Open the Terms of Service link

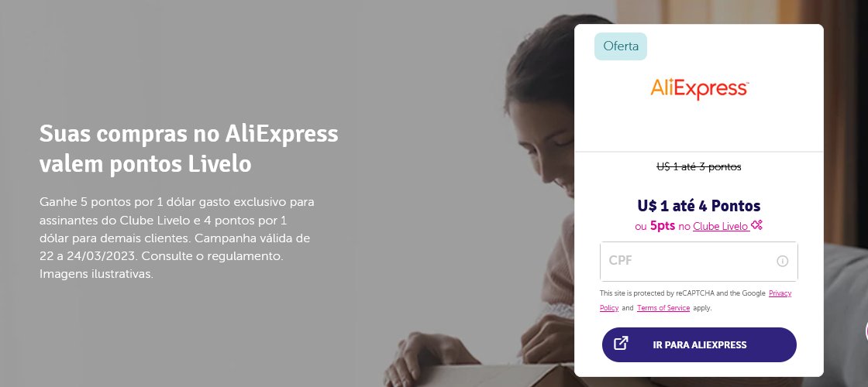point(663,308)
